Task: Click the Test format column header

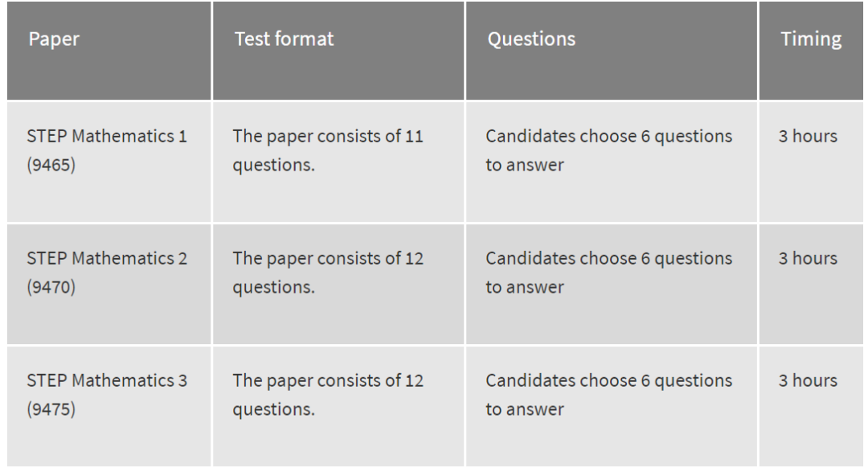Action: pos(338,51)
